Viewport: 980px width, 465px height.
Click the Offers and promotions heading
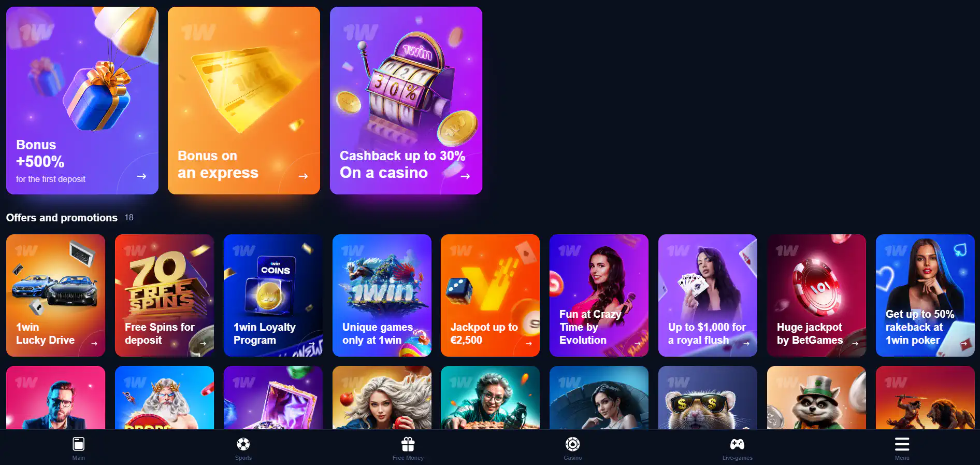point(62,218)
